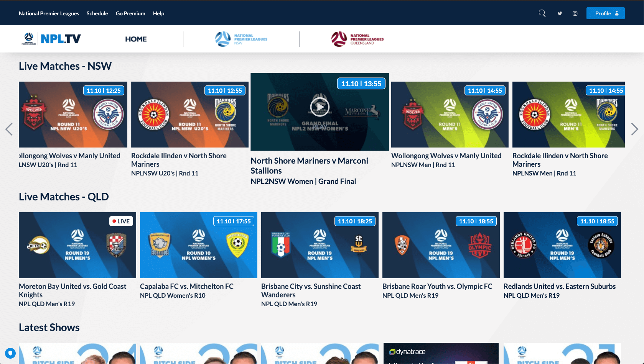Click the Profile button
Viewport: 644px width, 364px height.
(x=605, y=13)
